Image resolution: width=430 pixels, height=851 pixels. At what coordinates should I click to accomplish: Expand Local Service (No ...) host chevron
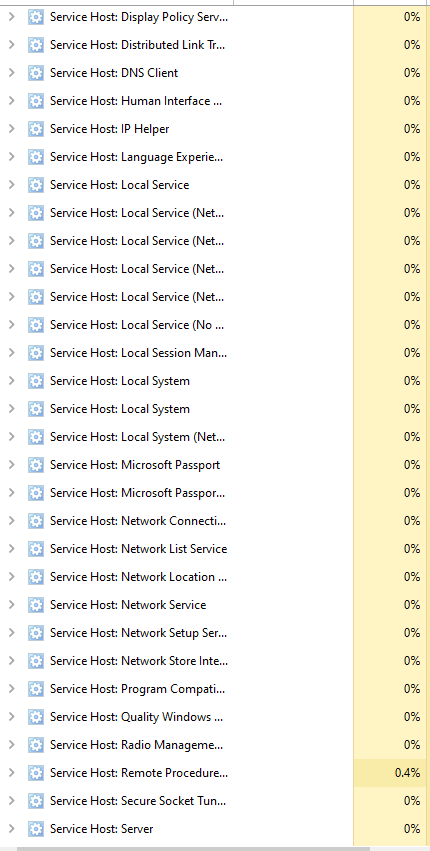[11, 325]
